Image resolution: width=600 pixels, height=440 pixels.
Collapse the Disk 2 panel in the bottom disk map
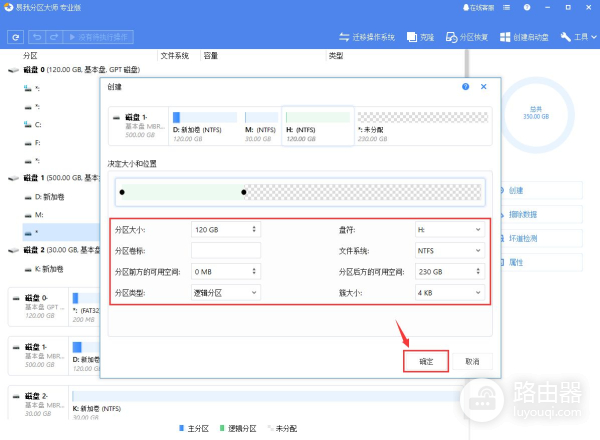(x=16, y=396)
